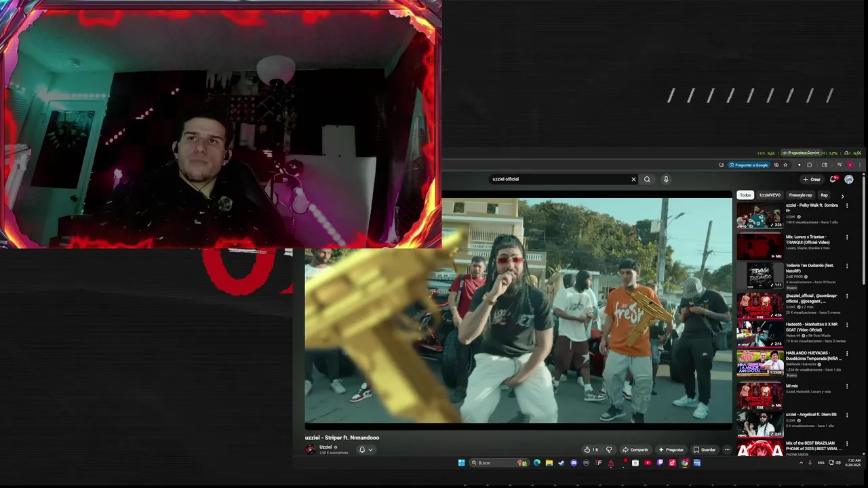Screen dimensions: 868x488
Task: Show hidden system tray icons
Action: 801,463
